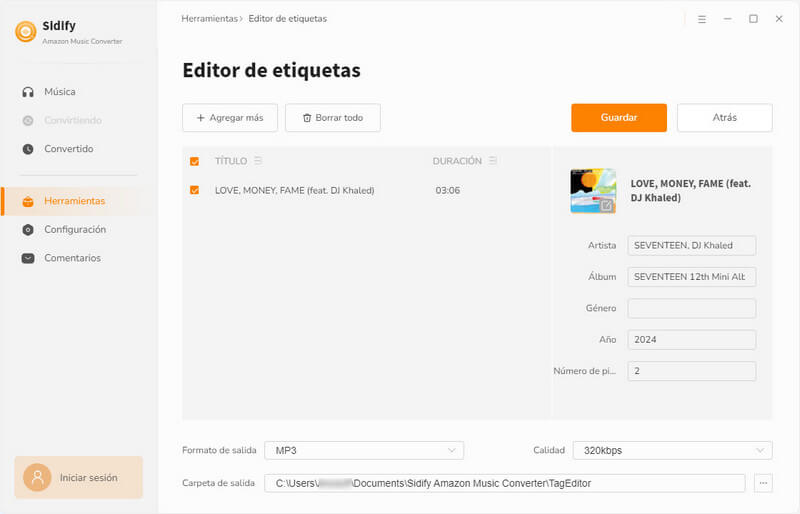Click the DURACIÓN column sort icon
Viewport: 800px width, 514px height.
pyautogui.click(x=493, y=161)
